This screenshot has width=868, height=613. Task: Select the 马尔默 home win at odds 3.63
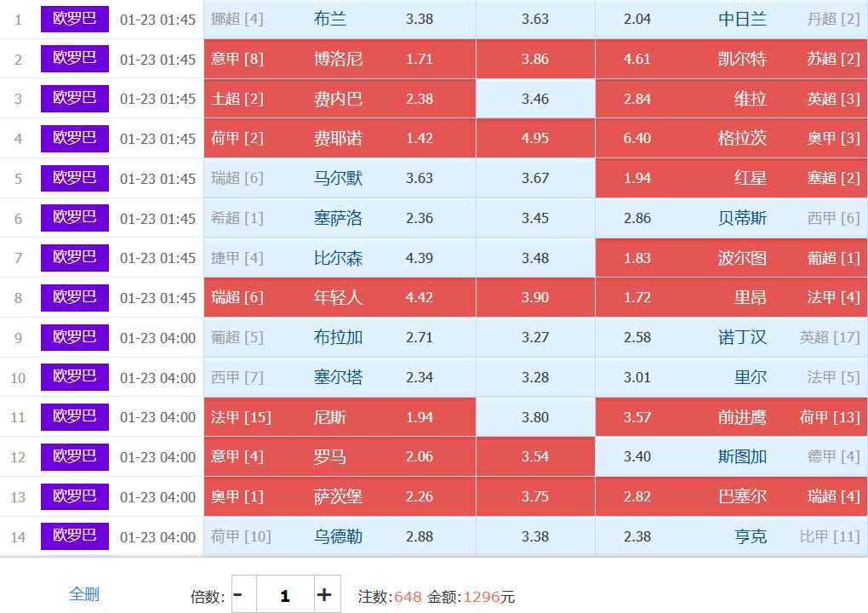pos(340,179)
